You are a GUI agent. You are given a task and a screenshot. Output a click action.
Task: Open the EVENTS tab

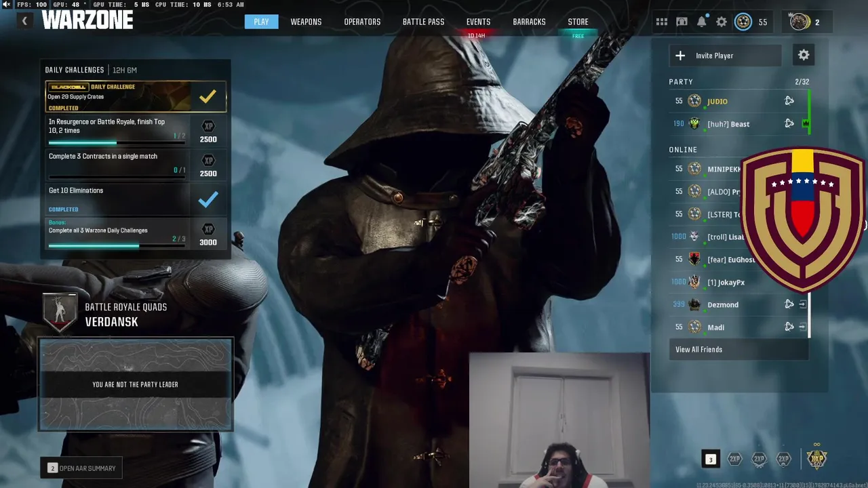point(478,22)
